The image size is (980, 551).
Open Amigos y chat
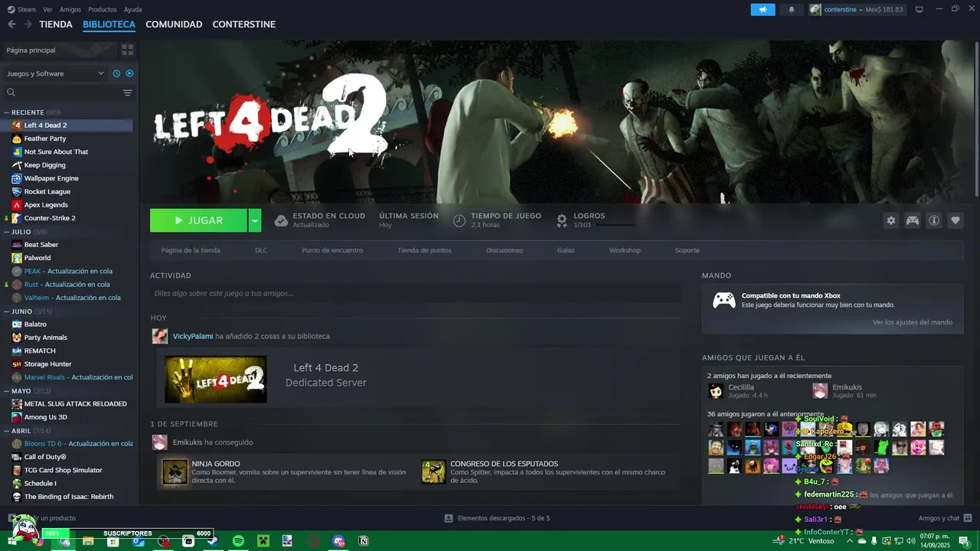click(x=939, y=518)
